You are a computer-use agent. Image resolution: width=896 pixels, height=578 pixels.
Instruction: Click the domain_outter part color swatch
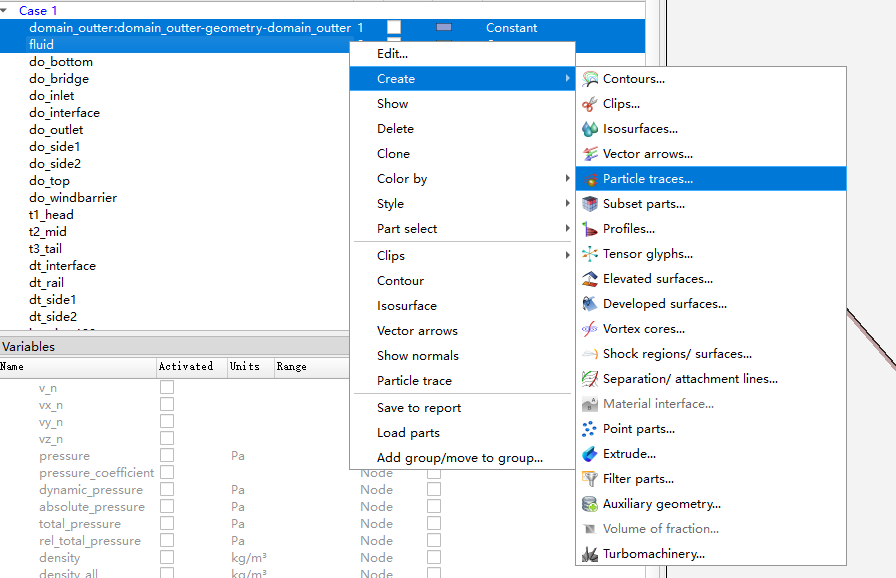(x=444, y=28)
